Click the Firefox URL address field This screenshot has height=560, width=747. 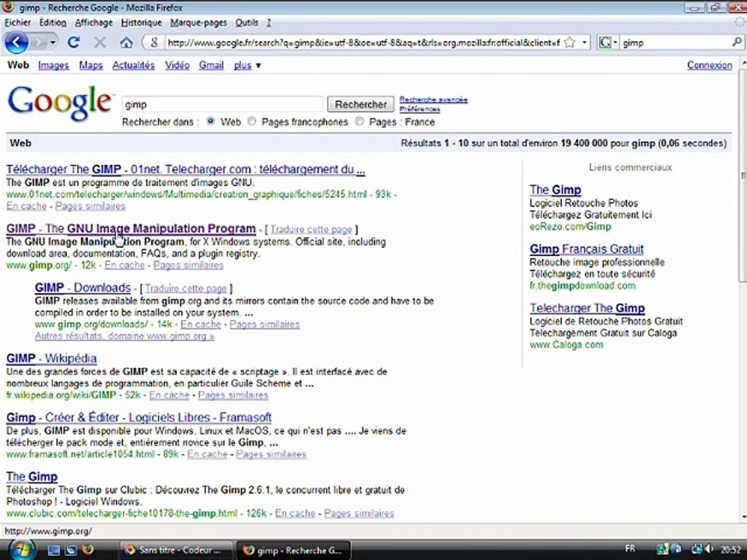[x=363, y=43]
